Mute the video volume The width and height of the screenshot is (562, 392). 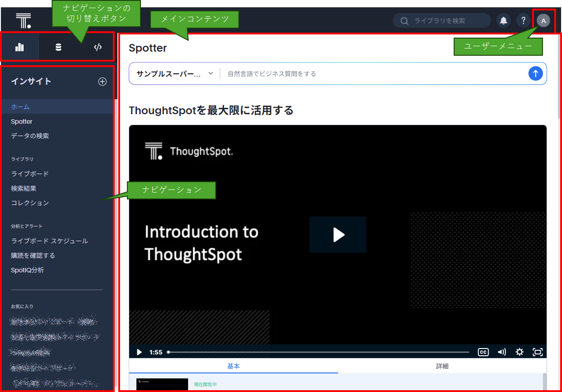[502, 352]
